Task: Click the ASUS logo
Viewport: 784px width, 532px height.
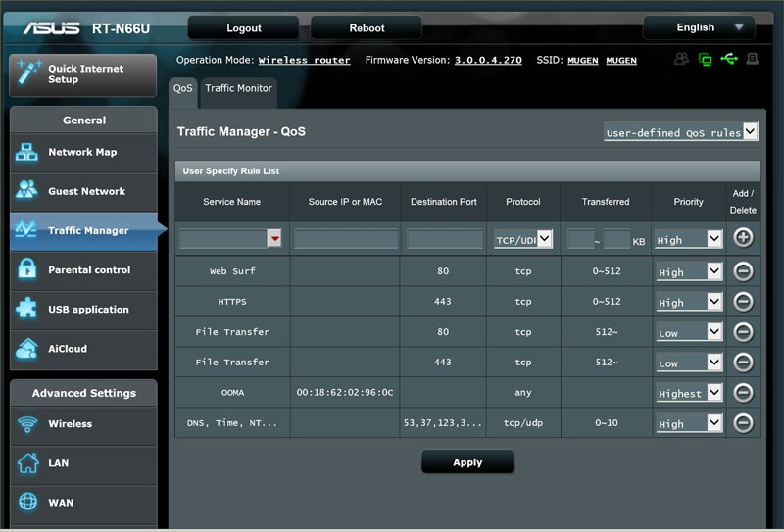Action: click(51, 28)
